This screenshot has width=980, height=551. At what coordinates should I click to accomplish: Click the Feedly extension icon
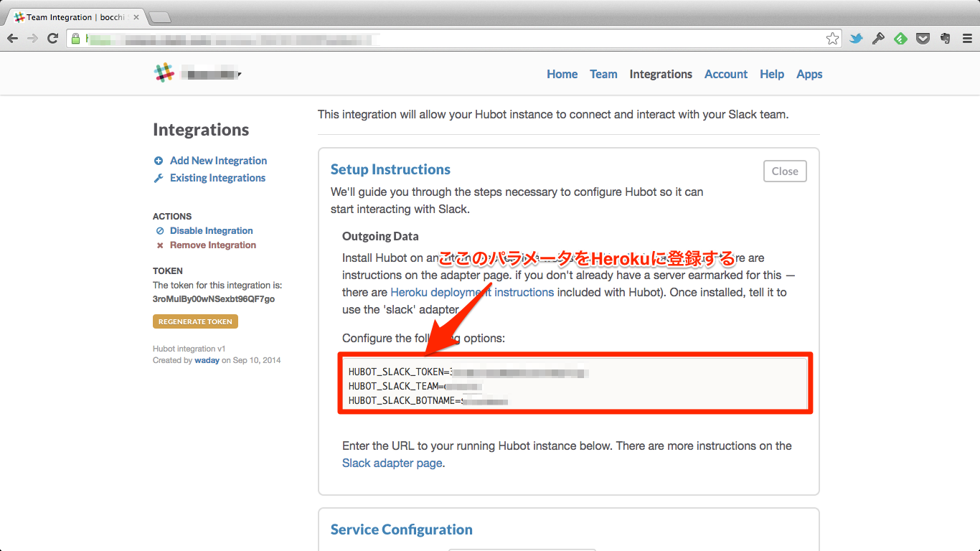pyautogui.click(x=900, y=39)
